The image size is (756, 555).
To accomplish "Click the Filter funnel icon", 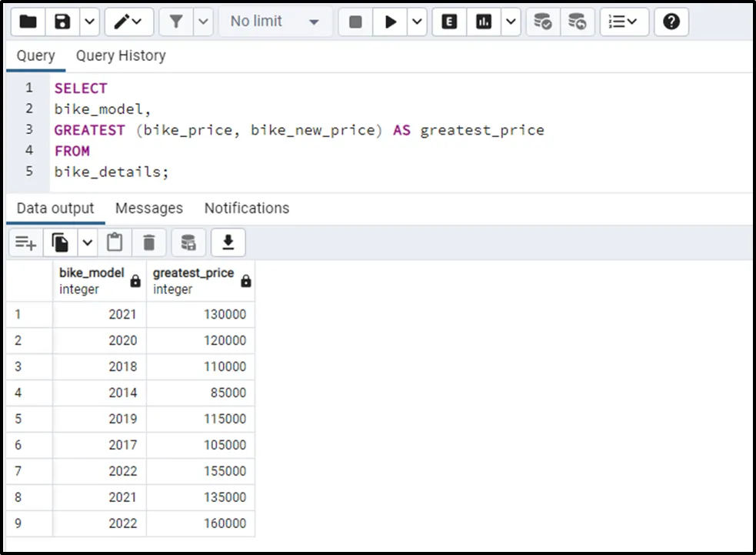I will 176,22.
